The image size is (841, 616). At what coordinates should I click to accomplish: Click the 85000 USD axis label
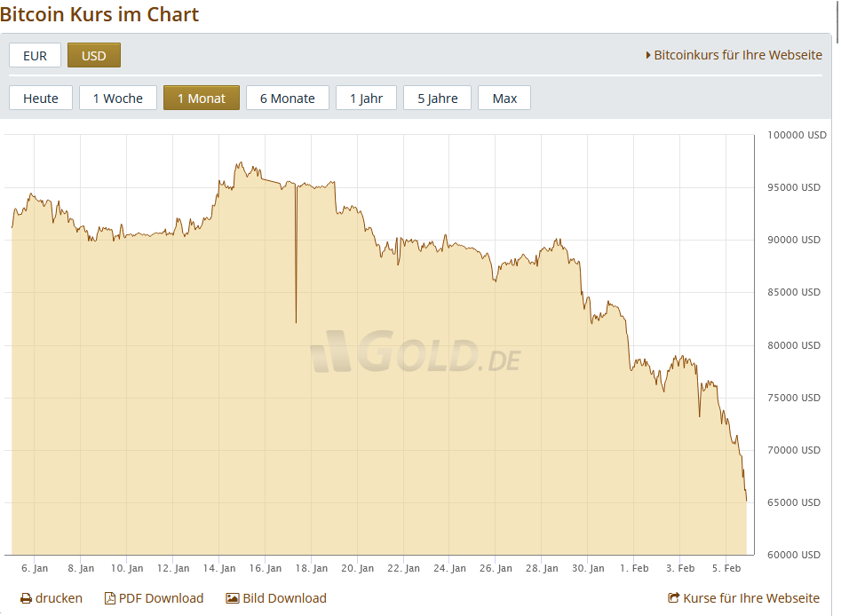794,292
